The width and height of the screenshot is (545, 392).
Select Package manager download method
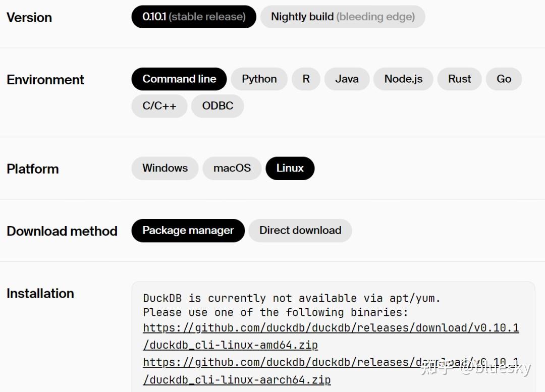pos(188,231)
